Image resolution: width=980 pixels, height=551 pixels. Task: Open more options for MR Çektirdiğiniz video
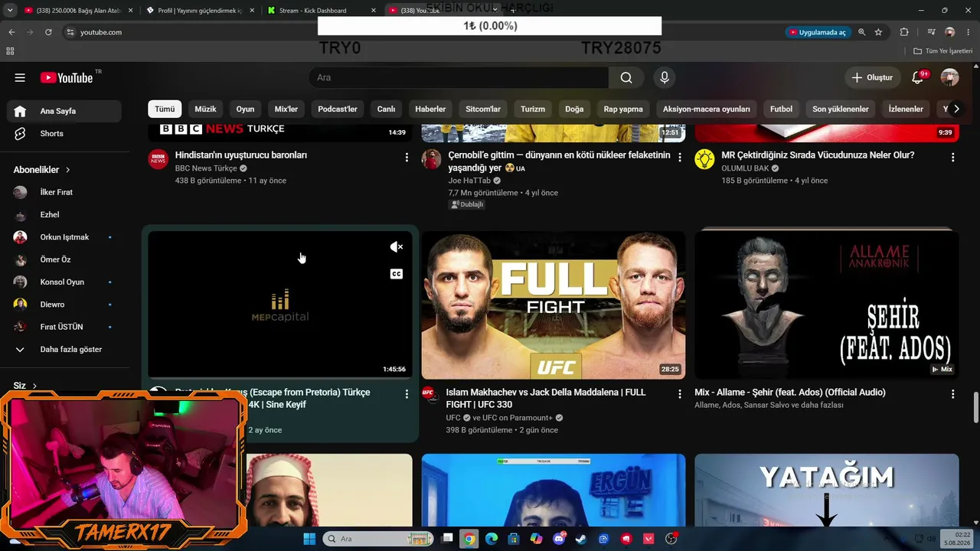click(952, 157)
